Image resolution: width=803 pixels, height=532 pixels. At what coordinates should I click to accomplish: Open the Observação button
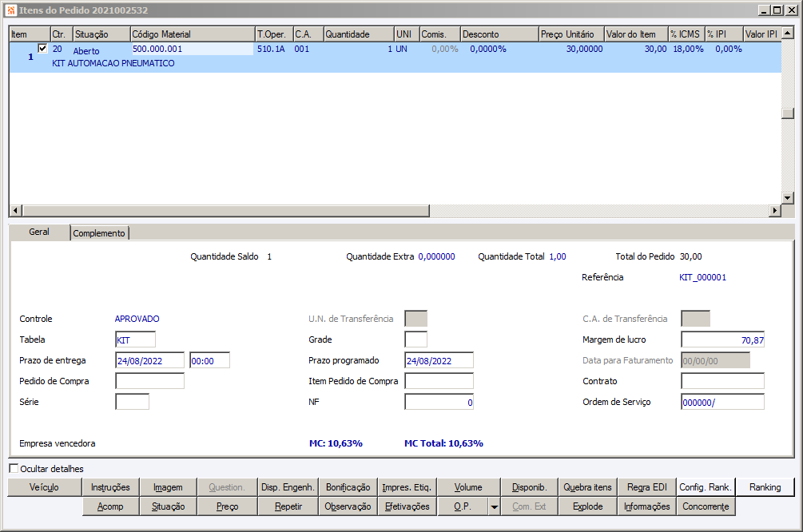[x=348, y=506]
